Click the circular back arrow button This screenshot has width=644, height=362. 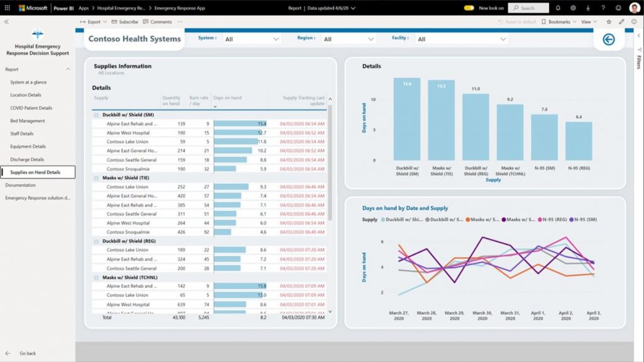click(609, 40)
